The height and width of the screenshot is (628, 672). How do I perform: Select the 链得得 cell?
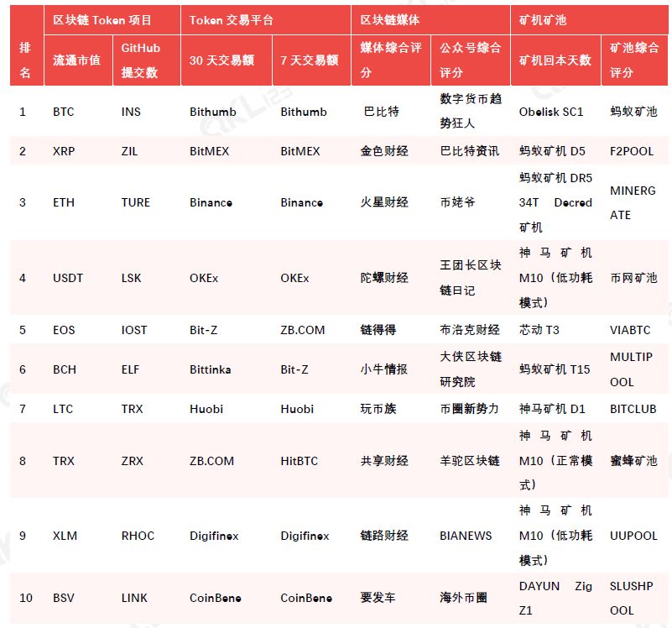pos(378,330)
